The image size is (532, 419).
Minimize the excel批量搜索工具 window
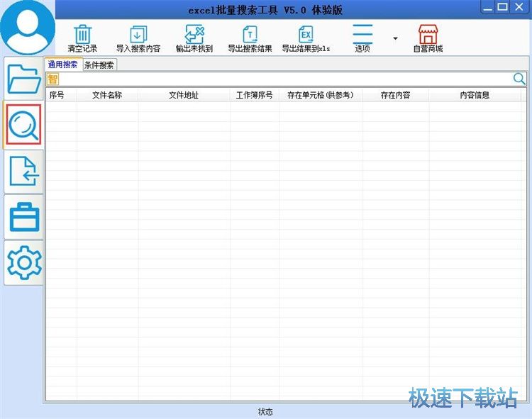coord(488,7)
